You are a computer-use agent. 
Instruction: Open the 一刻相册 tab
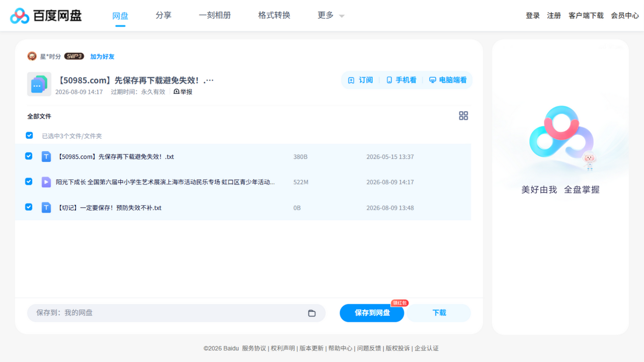click(215, 16)
